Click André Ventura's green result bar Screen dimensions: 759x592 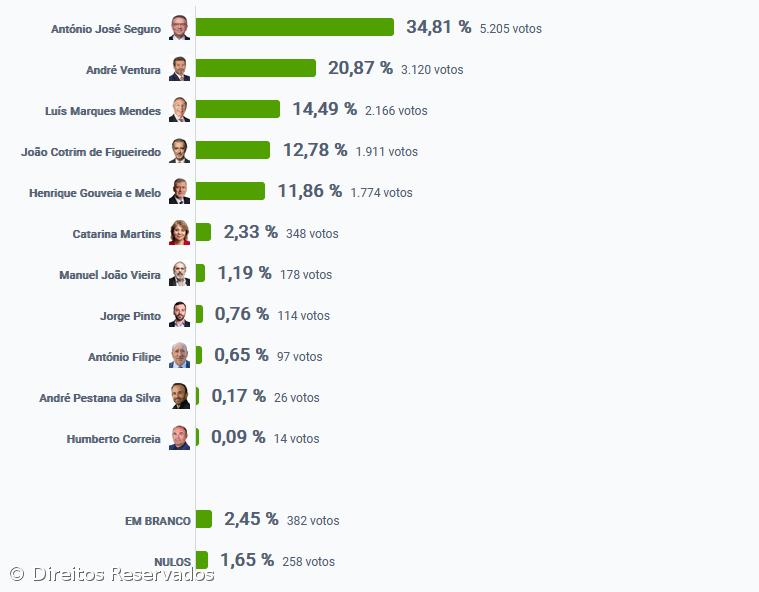click(x=256, y=68)
